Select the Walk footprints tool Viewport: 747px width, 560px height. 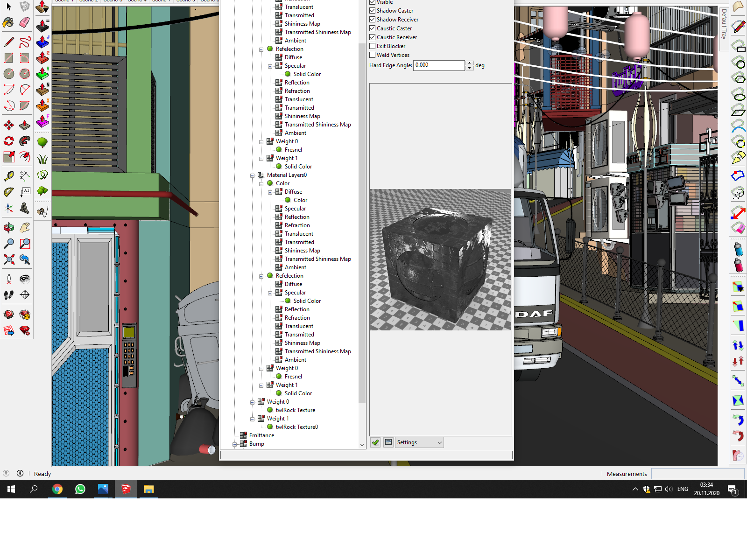pyautogui.click(x=9, y=295)
